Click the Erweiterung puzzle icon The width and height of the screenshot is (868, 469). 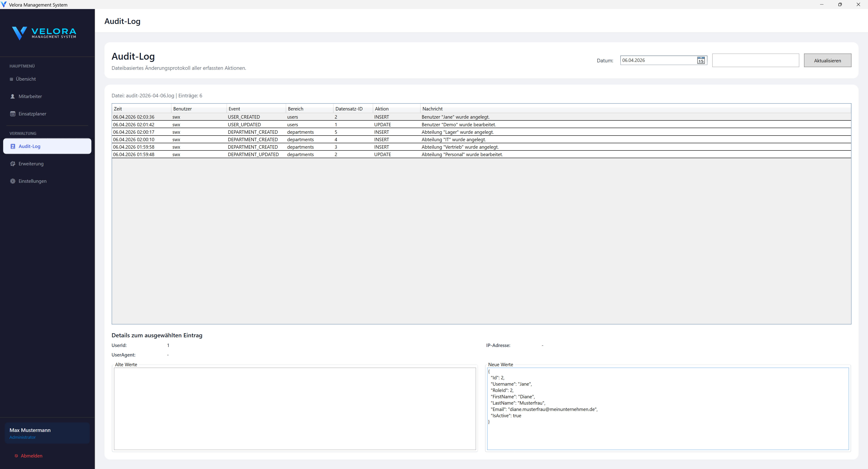pyautogui.click(x=13, y=164)
